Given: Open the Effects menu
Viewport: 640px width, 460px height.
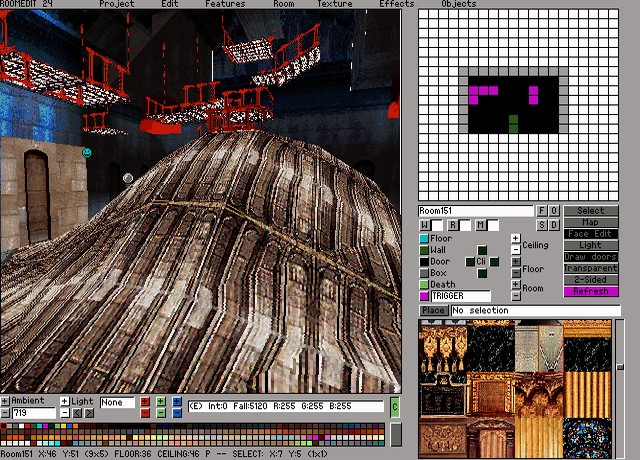Looking at the screenshot, I should [x=396, y=4].
